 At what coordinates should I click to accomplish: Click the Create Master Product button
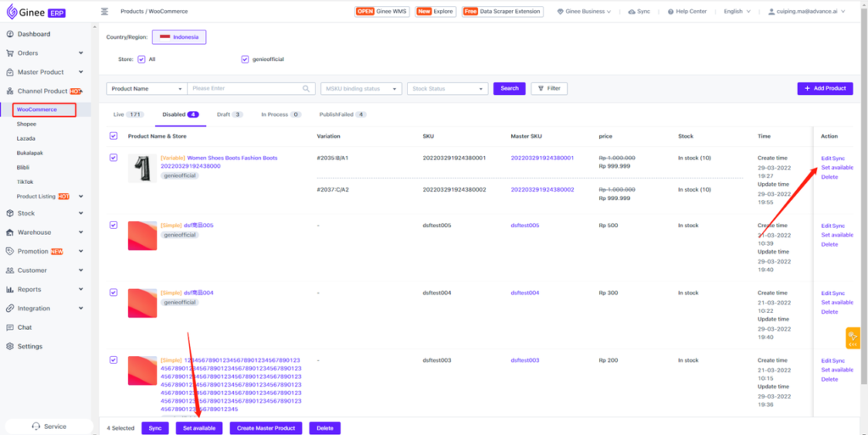pos(265,428)
